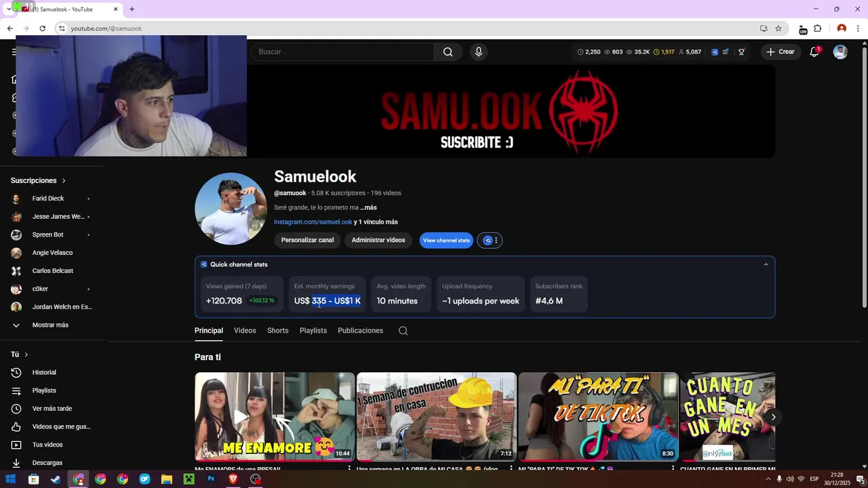Image resolution: width=868 pixels, height=488 pixels.
Task: Click the trophy icon in header
Action: pos(741,52)
